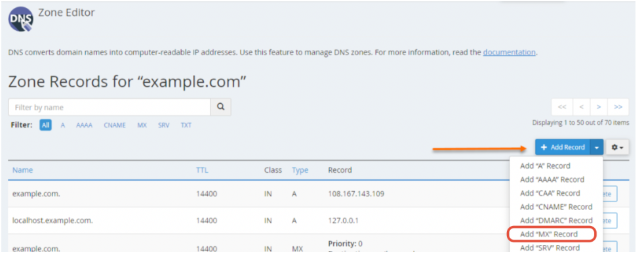Filter records by CNAME type
The height and width of the screenshot is (264, 644).
pos(115,125)
